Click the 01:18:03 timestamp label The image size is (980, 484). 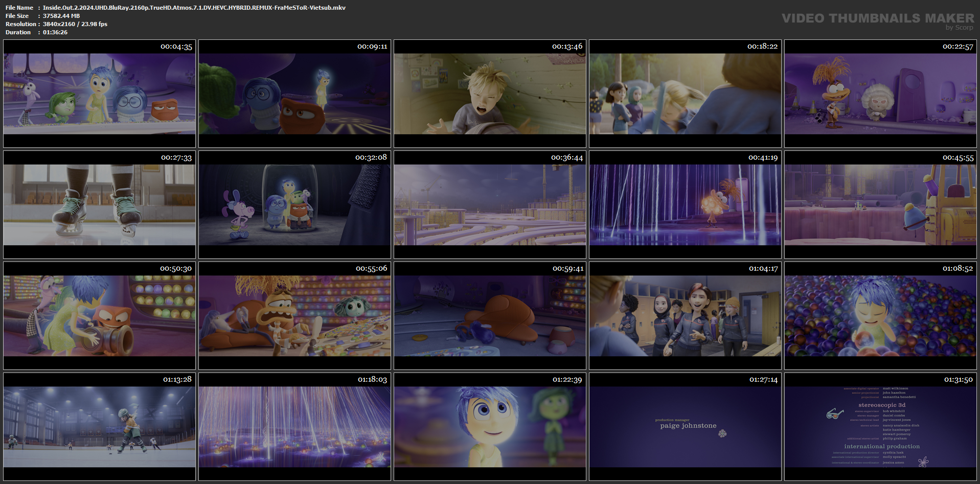373,380
